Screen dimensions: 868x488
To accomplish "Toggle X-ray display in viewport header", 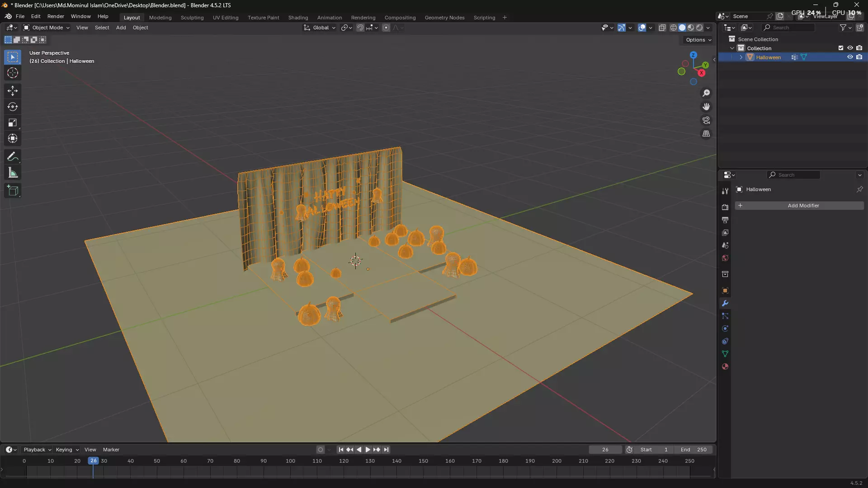I will [x=662, y=28].
